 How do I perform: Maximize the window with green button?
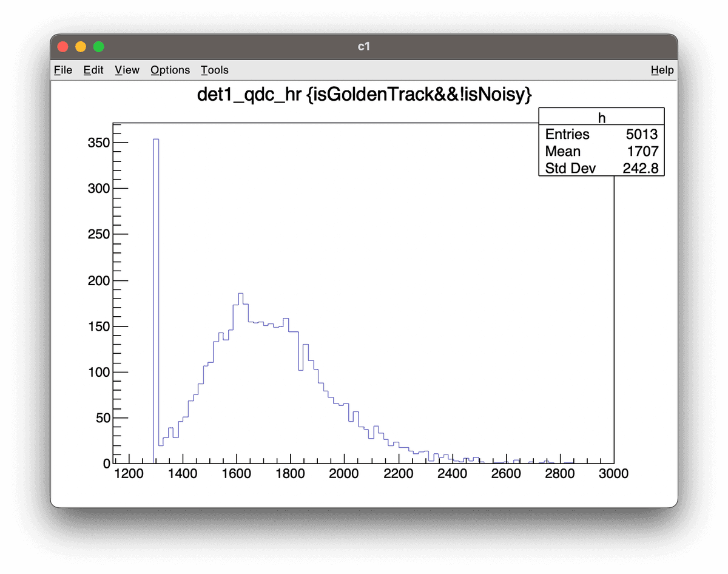(98, 47)
